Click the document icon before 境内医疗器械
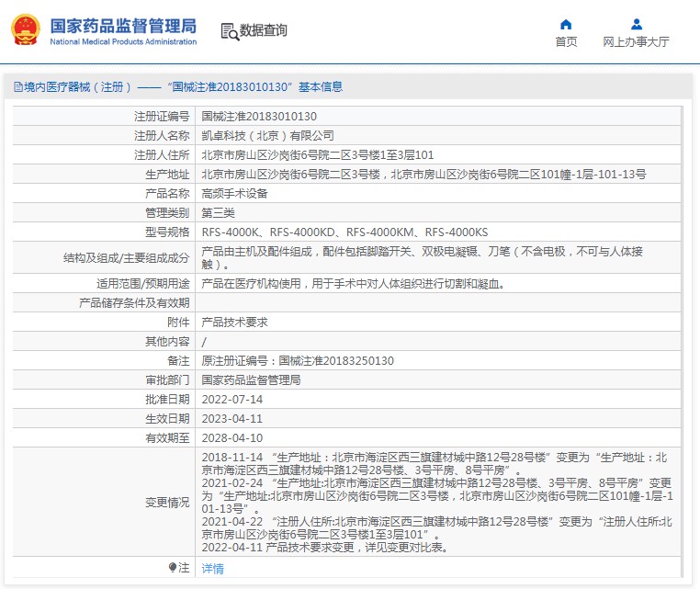 tap(17, 87)
